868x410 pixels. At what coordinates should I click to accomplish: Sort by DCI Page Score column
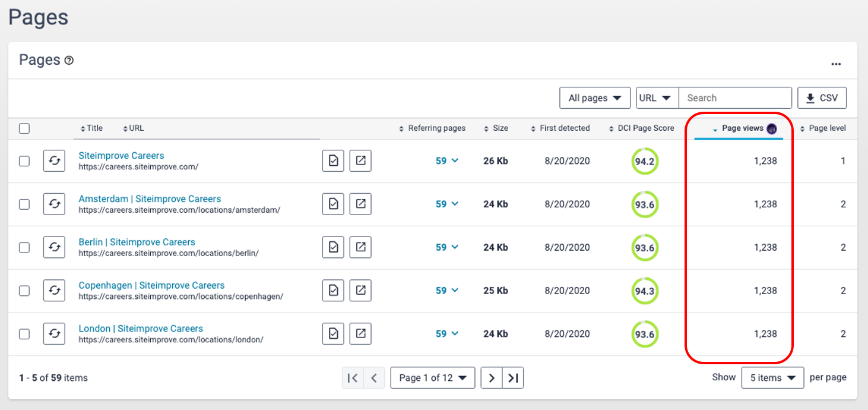pyautogui.click(x=644, y=128)
